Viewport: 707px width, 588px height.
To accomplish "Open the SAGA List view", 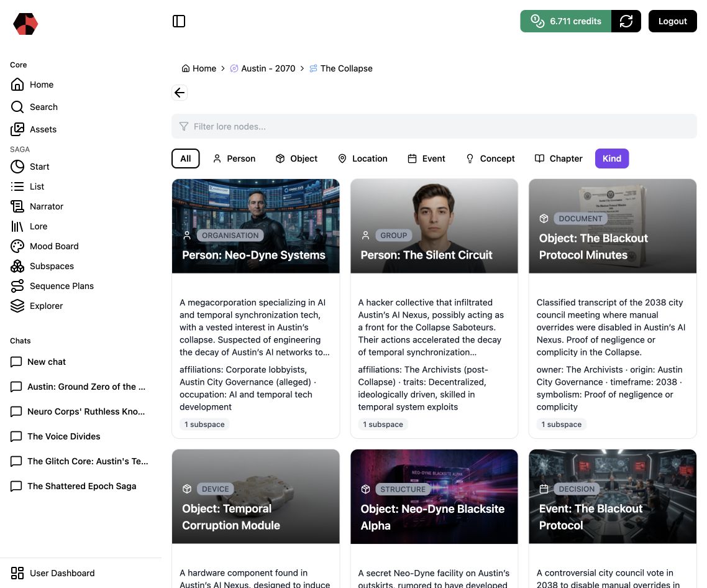I will (27, 186).
